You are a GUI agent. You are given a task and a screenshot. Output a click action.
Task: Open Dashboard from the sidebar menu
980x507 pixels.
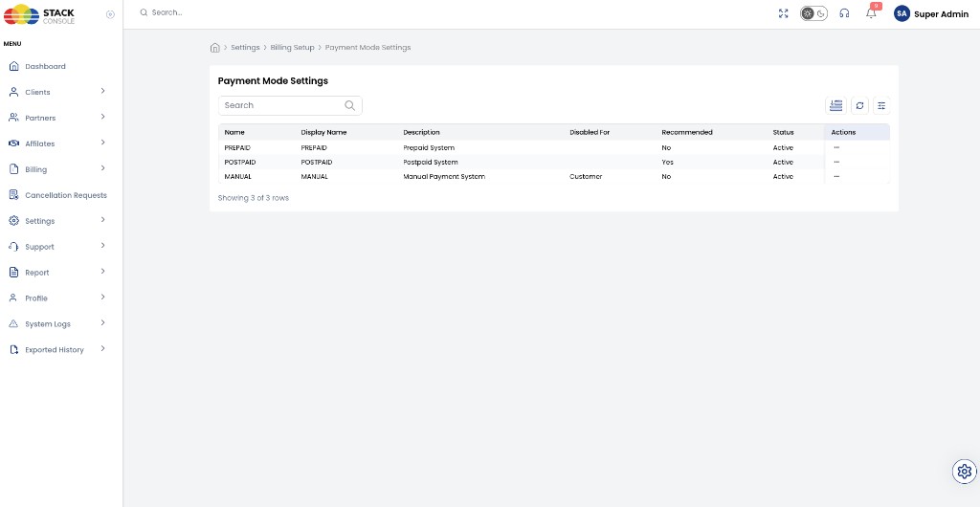pyautogui.click(x=45, y=66)
